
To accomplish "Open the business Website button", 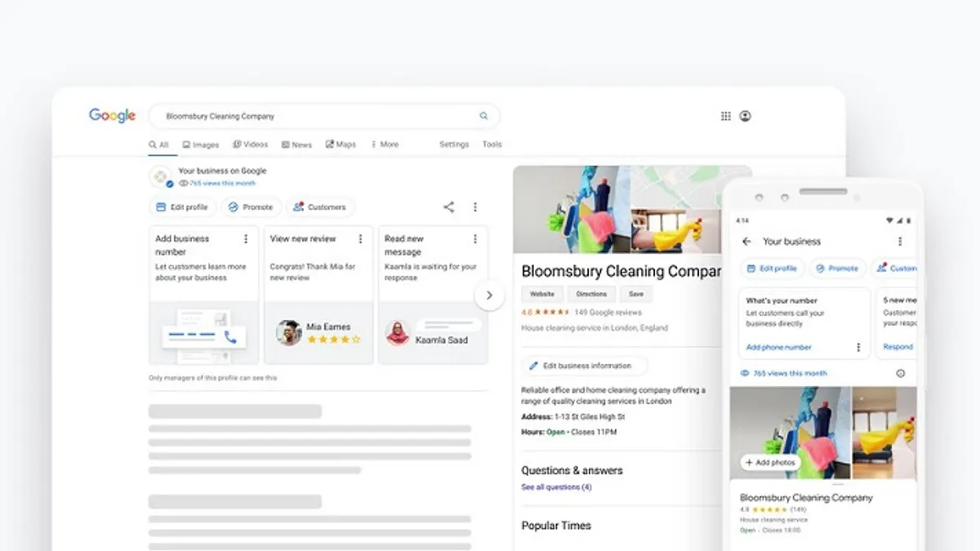I will pos(542,294).
